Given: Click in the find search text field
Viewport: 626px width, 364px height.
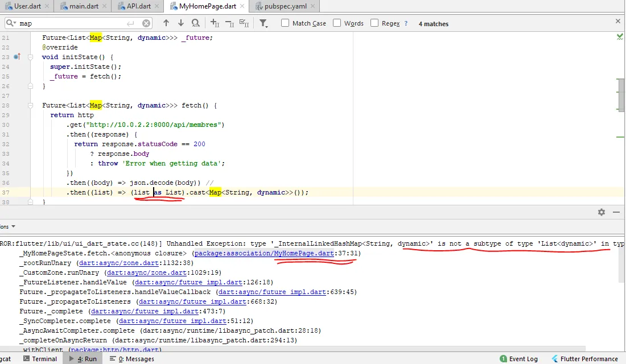Looking at the screenshot, I should [74, 23].
